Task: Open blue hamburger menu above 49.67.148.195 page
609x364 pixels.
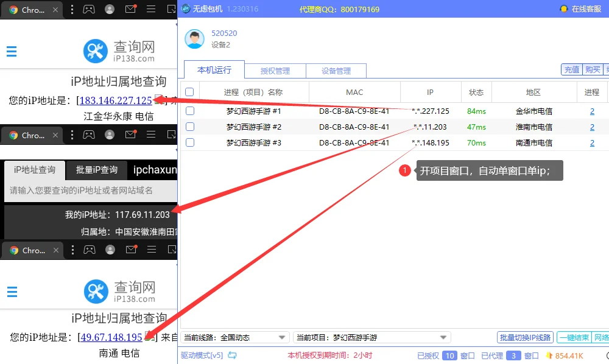Action: click(12, 292)
